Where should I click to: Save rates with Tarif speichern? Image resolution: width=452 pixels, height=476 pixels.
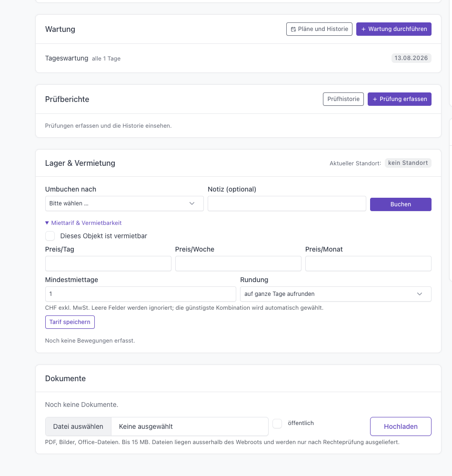click(x=70, y=322)
